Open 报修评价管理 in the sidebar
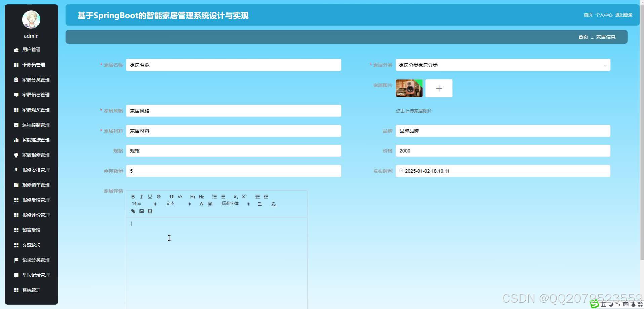The height and width of the screenshot is (309, 644). pos(31,215)
